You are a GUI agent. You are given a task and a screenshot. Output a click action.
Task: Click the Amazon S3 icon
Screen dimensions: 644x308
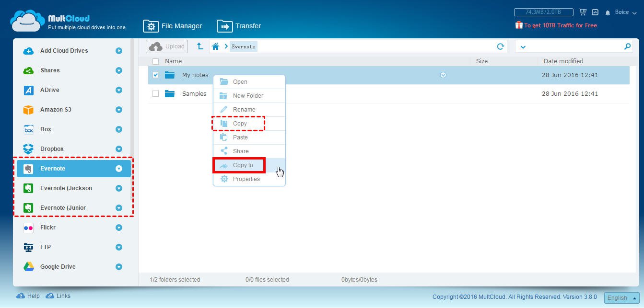point(28,110)
